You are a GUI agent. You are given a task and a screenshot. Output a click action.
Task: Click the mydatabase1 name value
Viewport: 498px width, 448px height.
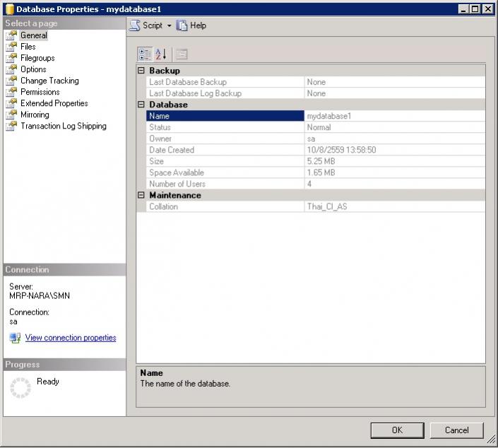pyautogui.click(x=329, y=116)
